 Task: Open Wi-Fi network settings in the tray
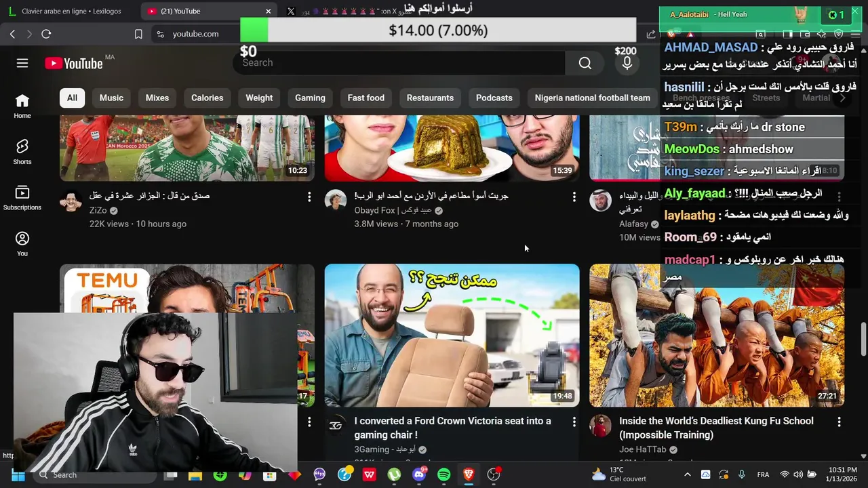tap(785, 475)
